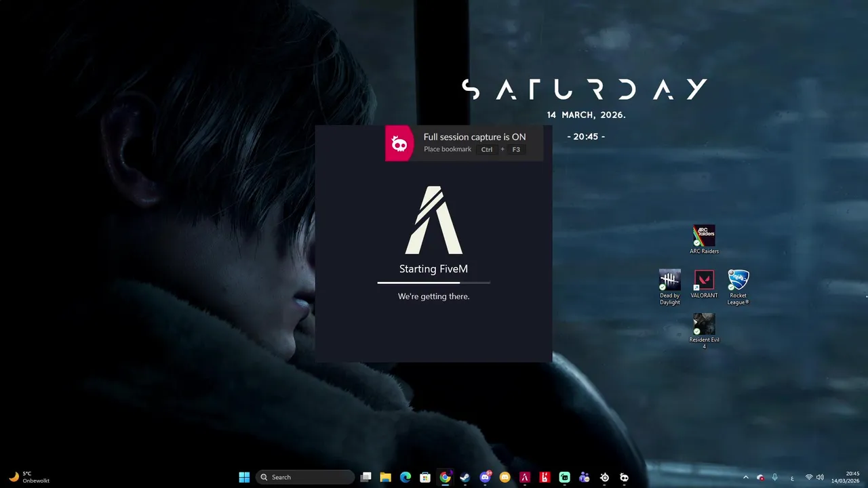Open File Explorer from the taskbar
Viewport: 868px width, 488px height.
click(x=385, y=477)
